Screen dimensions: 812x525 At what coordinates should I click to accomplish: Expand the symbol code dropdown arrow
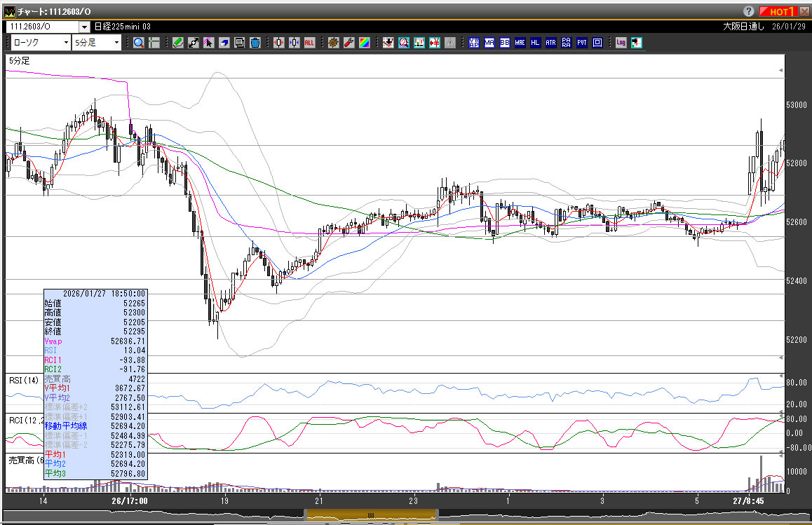(x=84, y=27)
